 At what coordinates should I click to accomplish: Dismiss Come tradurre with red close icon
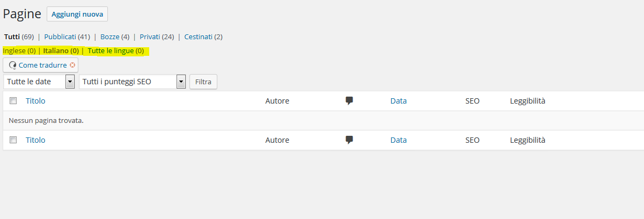coord(72,65)
